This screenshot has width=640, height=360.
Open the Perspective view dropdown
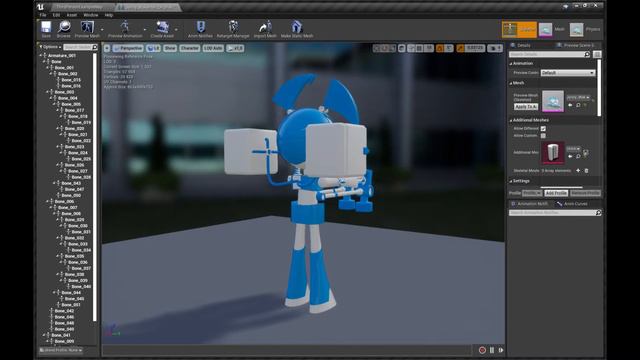(128, 48)
